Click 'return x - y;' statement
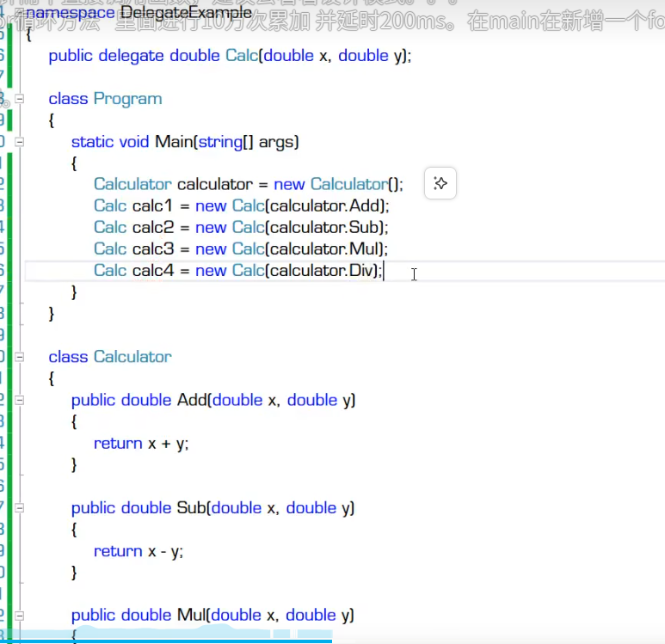 coord(139,552)
